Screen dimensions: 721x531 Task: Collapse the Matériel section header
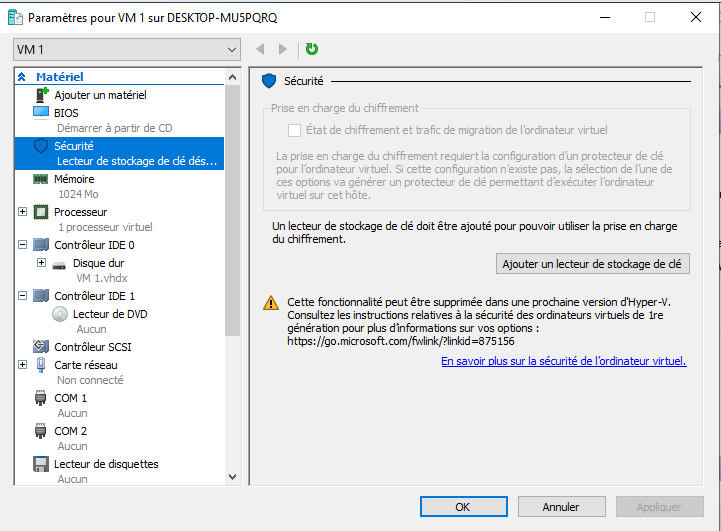coord(23,77)
